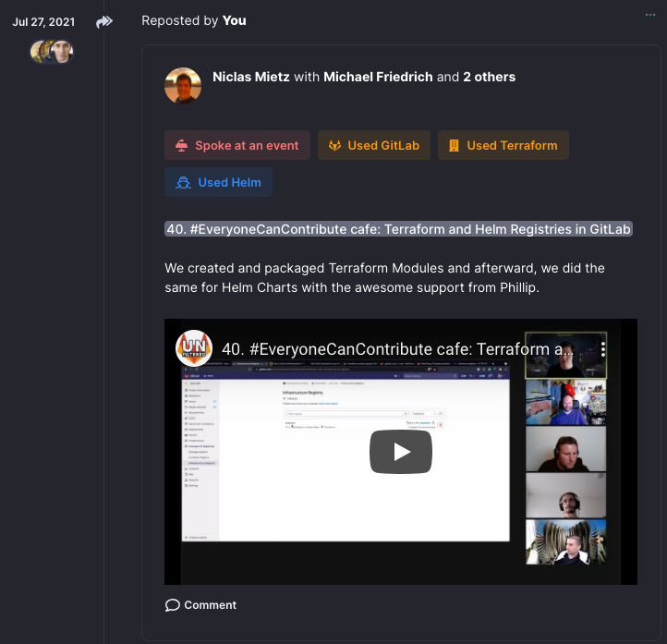Image resolution: width=667 pixels, height=644 pixels.
Task: Click the Niclas Mietz name link
Action: pos(251,77)
